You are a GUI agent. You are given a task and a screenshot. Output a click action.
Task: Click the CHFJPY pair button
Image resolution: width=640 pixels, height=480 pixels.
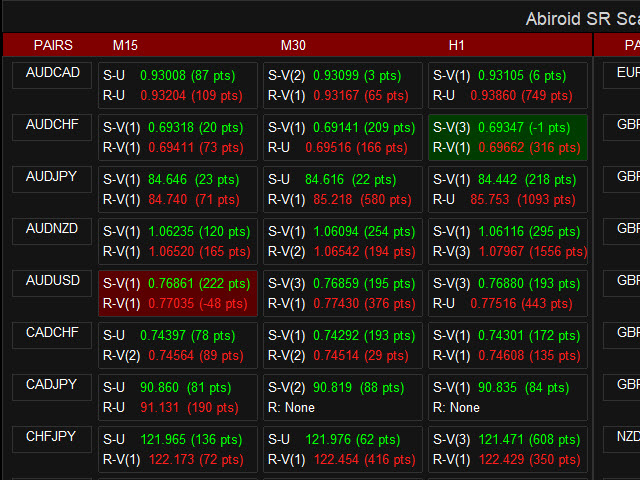tap(52, 438)
